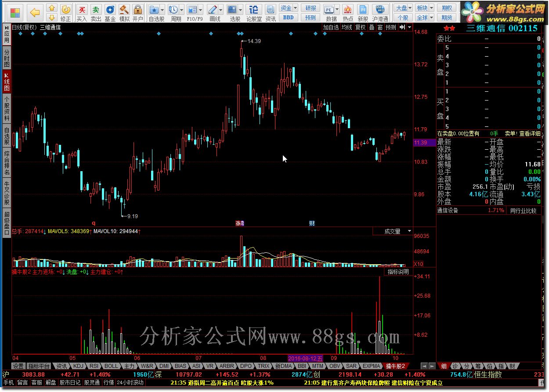Screen dimensions: 549x392
Task: Click the 2016-08-12 date marker
Action: tap(305, 359)
